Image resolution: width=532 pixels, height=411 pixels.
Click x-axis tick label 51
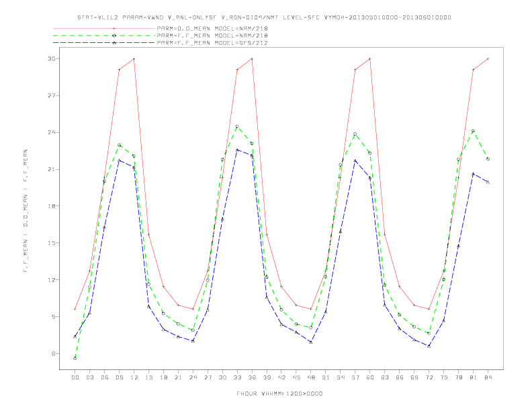pos(326,377)
